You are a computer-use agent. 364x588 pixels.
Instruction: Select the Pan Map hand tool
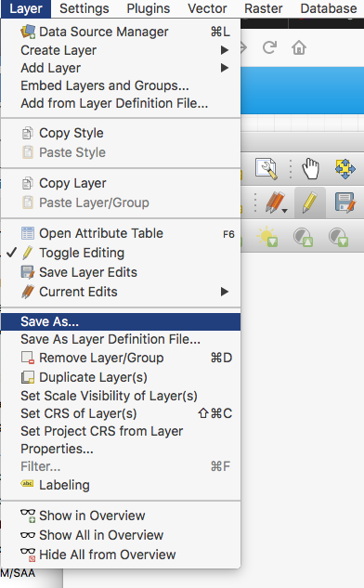[310, 169]
